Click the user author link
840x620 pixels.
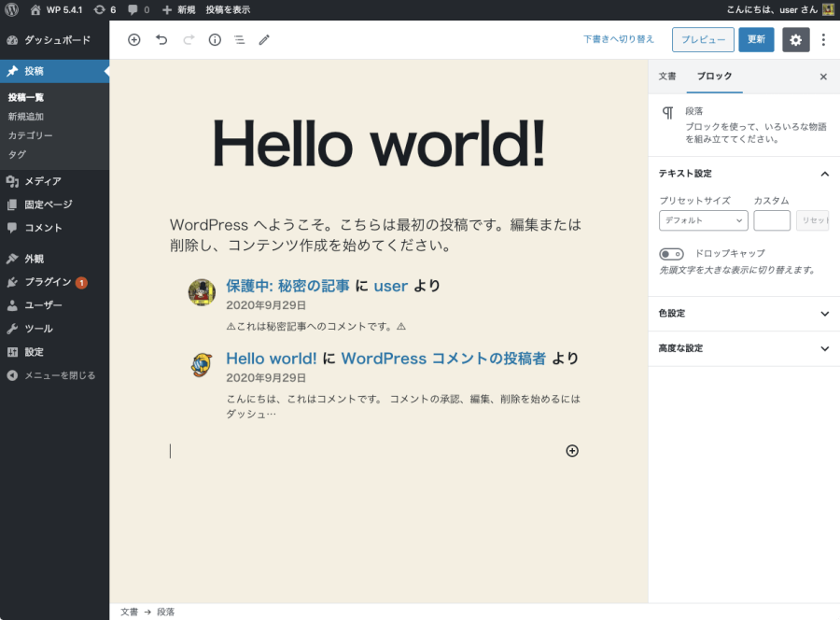[390, 286]
